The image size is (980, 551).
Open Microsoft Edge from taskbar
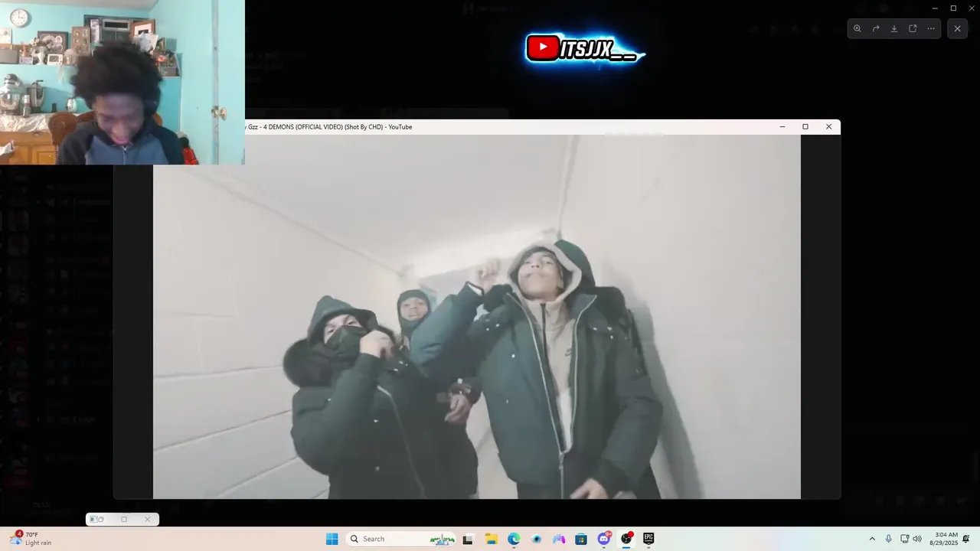pyautogui.click(x=514, y=539)
